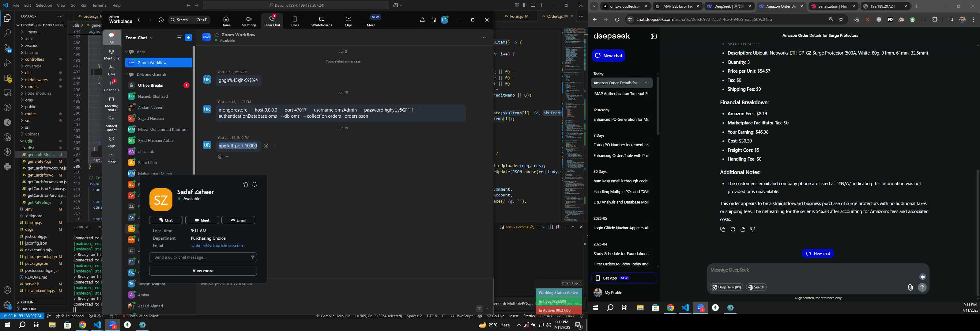
Task: Show Mentions in Zoom chat sidebar
Action: pos(111,54)
